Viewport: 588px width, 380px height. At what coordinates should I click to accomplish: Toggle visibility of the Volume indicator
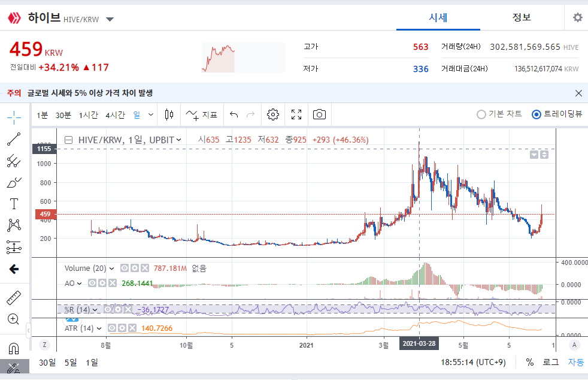tap(125, 268)
